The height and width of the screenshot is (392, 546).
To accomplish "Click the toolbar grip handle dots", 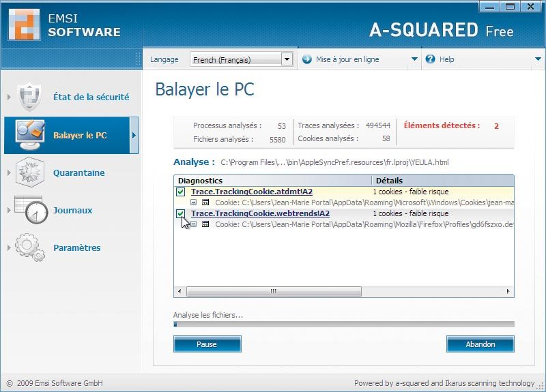I will (x=138, y=59).
